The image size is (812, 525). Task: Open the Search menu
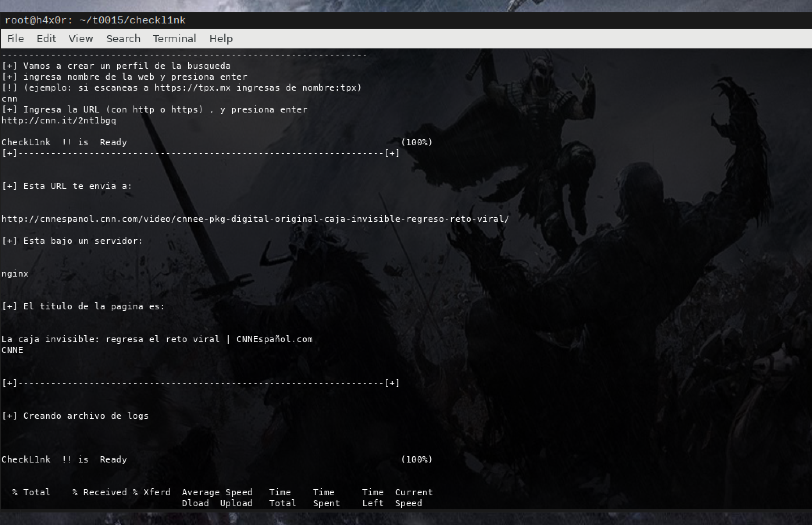coord(123,39)
